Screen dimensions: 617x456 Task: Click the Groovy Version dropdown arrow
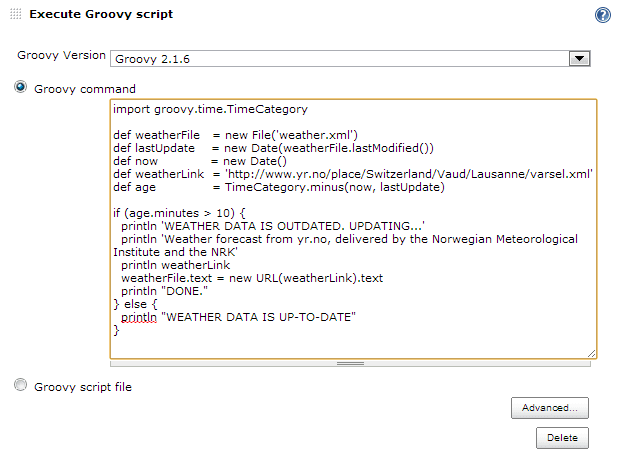pyautogui.click(x=578, y=59)
